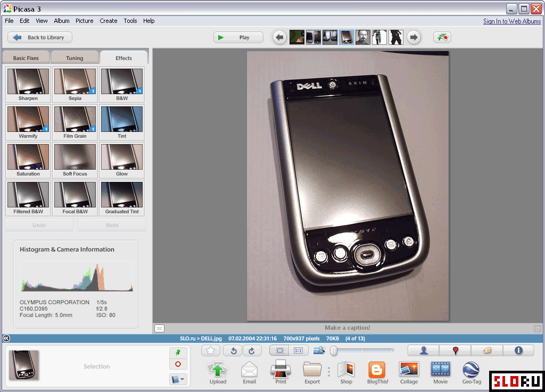The width and height of the screenshot is (545, 392).
Task: Open the View menu
Action: tap(42, 21)
